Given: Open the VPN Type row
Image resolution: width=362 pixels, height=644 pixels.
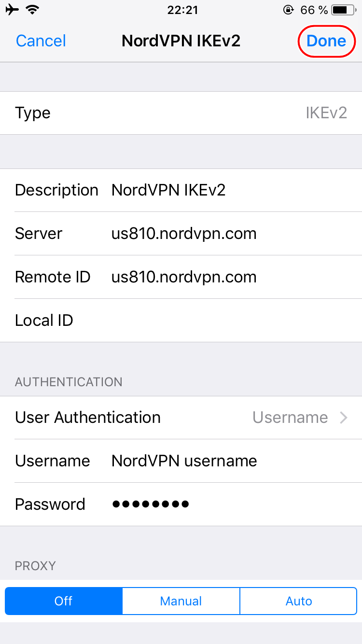Looking at the screenshot, I should point(181,113).
